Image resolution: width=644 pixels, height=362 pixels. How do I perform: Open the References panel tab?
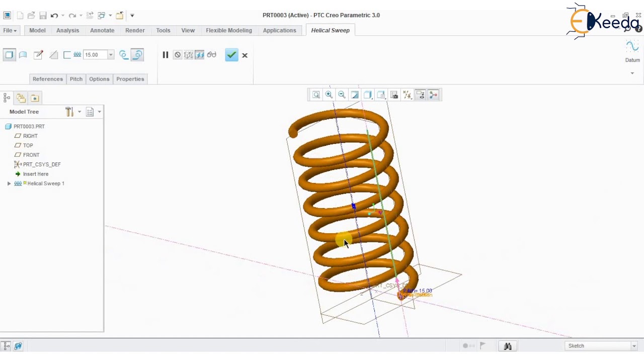click(48, 79)
